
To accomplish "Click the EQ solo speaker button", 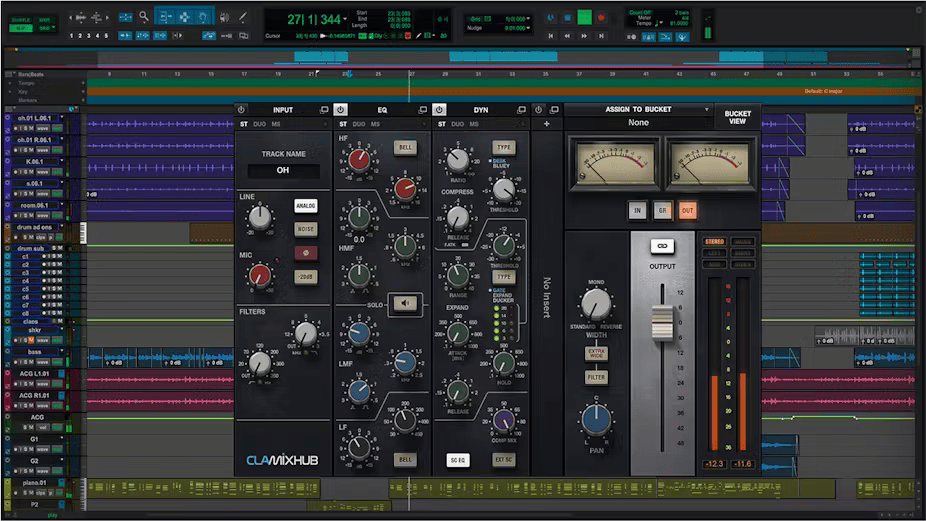I will pos(405,304).
